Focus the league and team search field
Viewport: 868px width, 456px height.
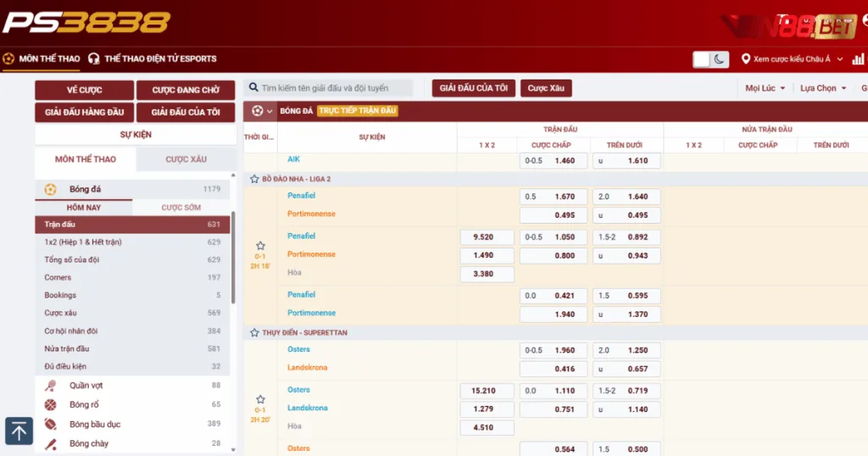(x=330, y=88)
